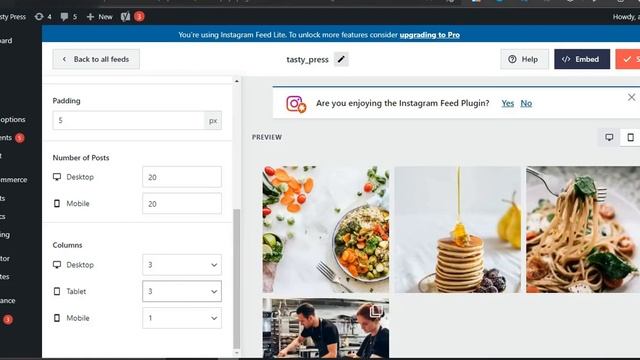Click the px unit label in Padding
The width and height of the screenshot is (640, 360).
point(213,120)
